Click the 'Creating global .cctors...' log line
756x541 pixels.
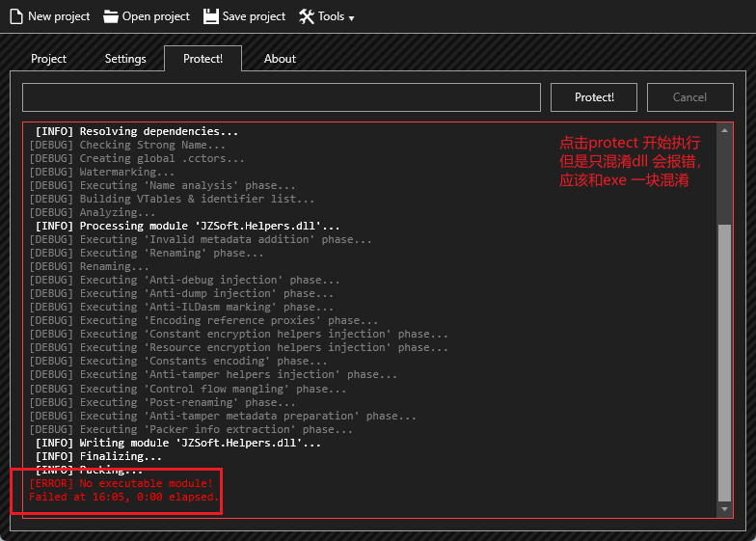tap(137, 158)
